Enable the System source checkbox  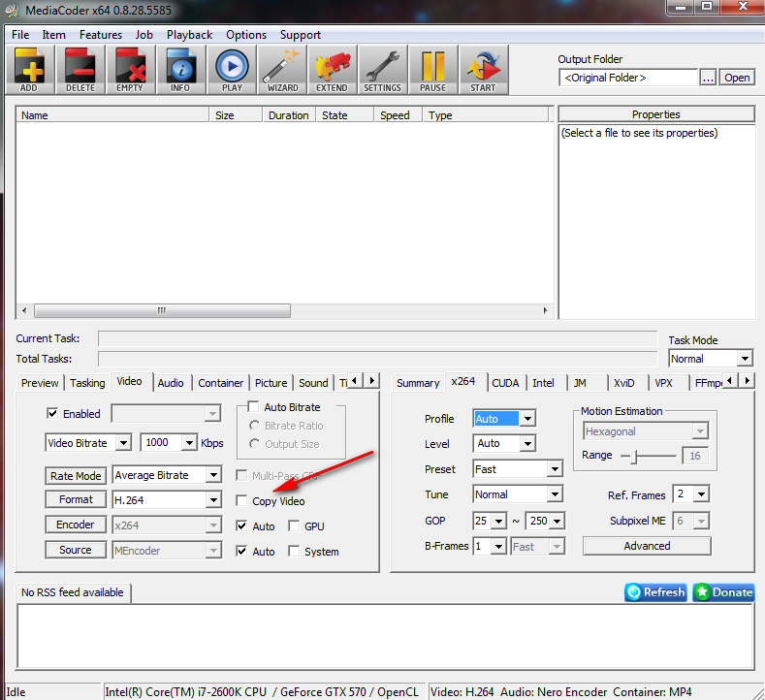pos(294,552)
